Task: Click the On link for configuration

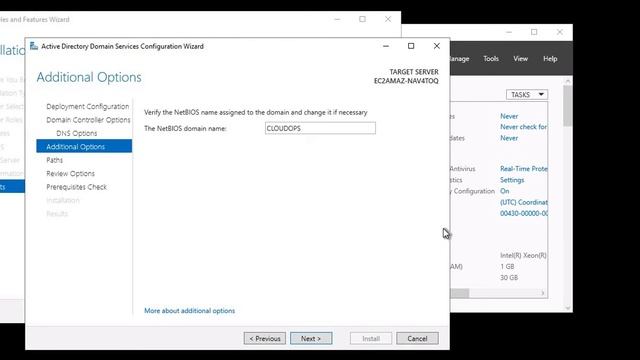Action: (x=504, y=191)
